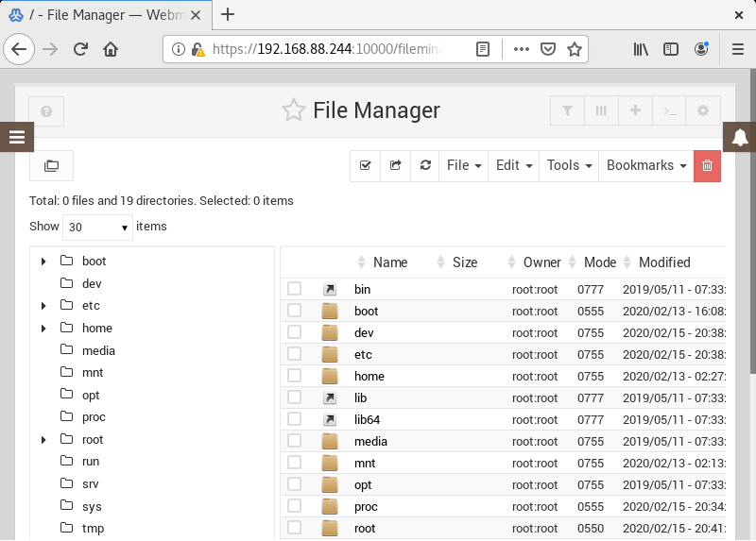The height and width of the screenshot is (541, 756).
Task: Check the box for home row
Action: pyautogui.click(x=294, y=375)
